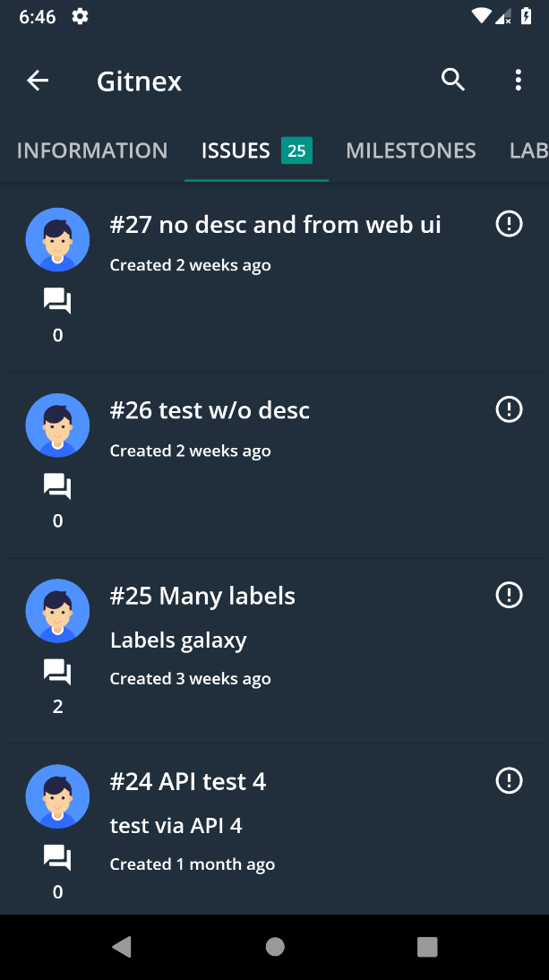
Task: Tap the comments icon under issue #26
Action: (57, 486)
